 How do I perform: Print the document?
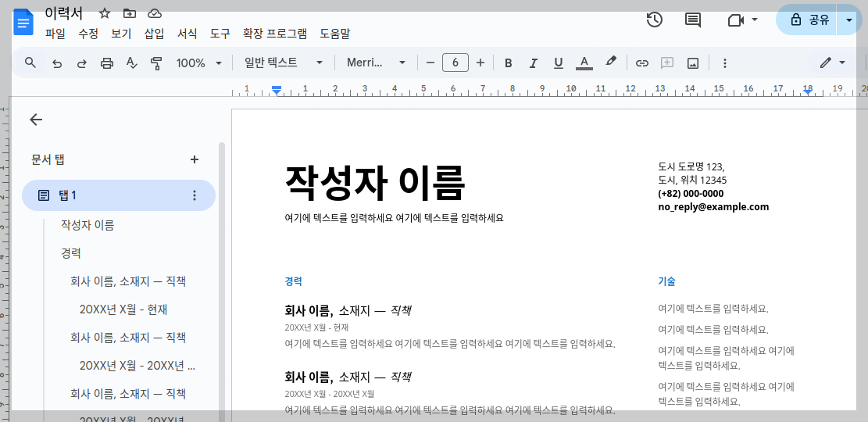coord(107,63)
